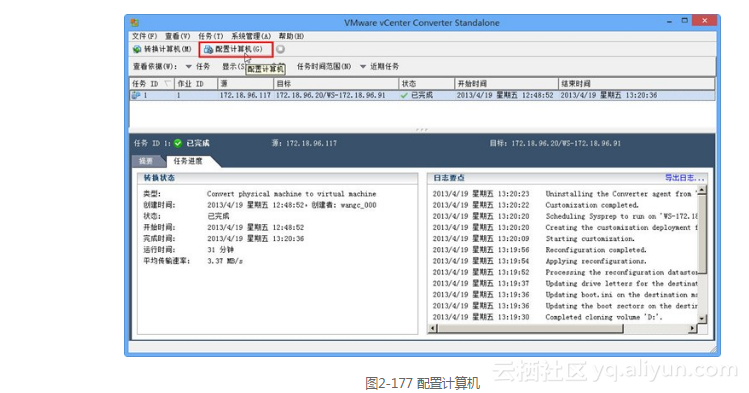Image resolution: width=749 pixels, height=393 pixels.
Task: Click log entry 'Reconfiguration completed.'
Action: 596,250
